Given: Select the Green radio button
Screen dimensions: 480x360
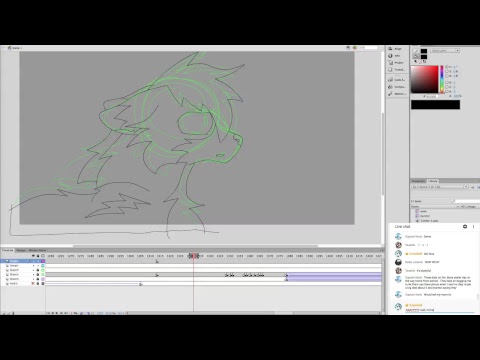Looking at the screenshot, I should pos(447,86).
